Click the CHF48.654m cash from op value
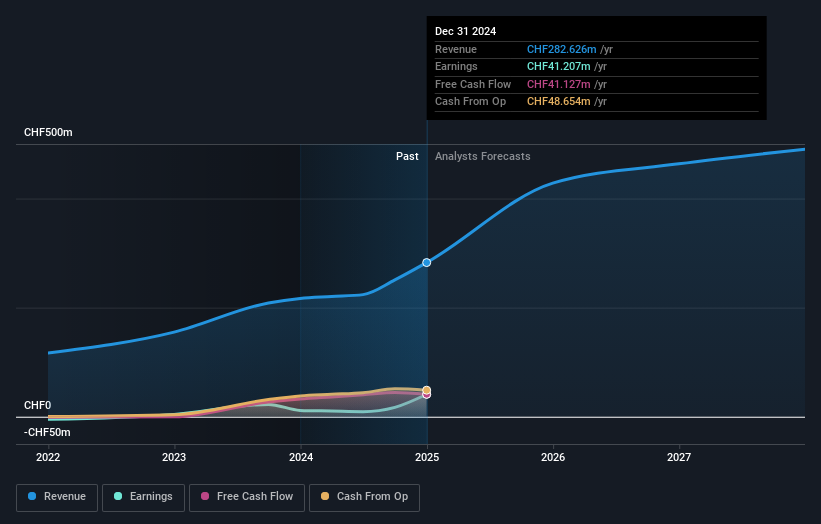This screenshot has width=821, height=524. coord(559,102)
